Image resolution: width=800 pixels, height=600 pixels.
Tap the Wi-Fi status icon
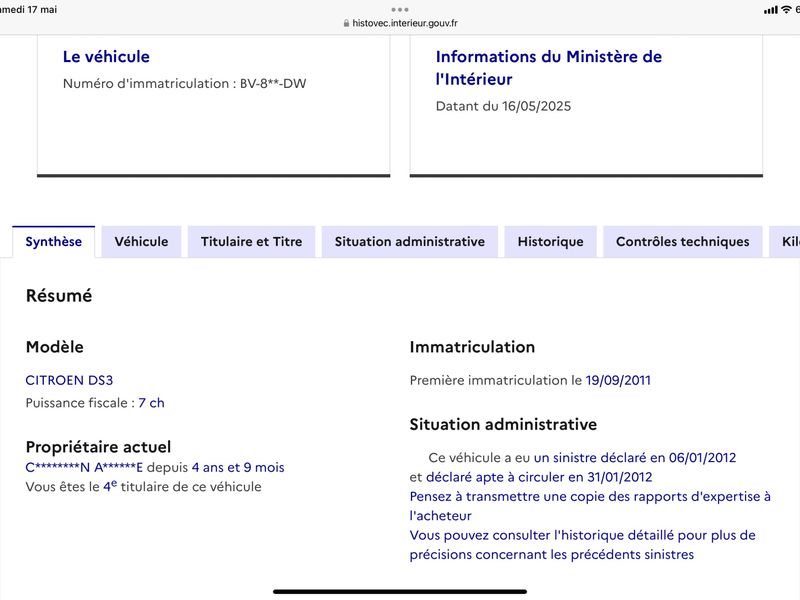(786, 10)
